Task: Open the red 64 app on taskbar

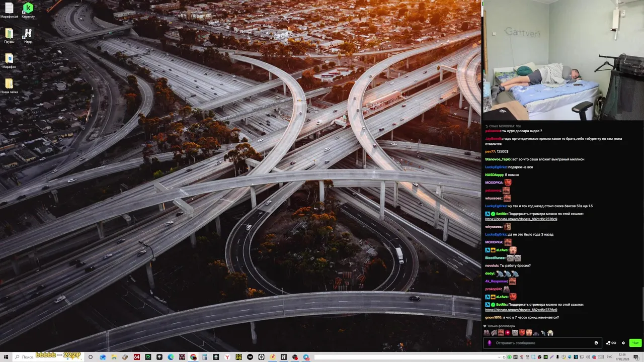Action: pyautogui.click(x=137, y=357)
